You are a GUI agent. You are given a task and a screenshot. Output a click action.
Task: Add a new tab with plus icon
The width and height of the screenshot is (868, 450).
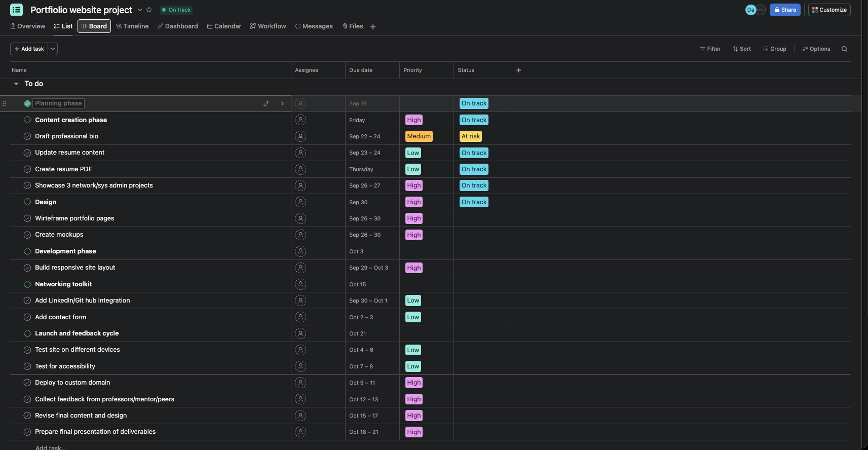coord(373,27)
